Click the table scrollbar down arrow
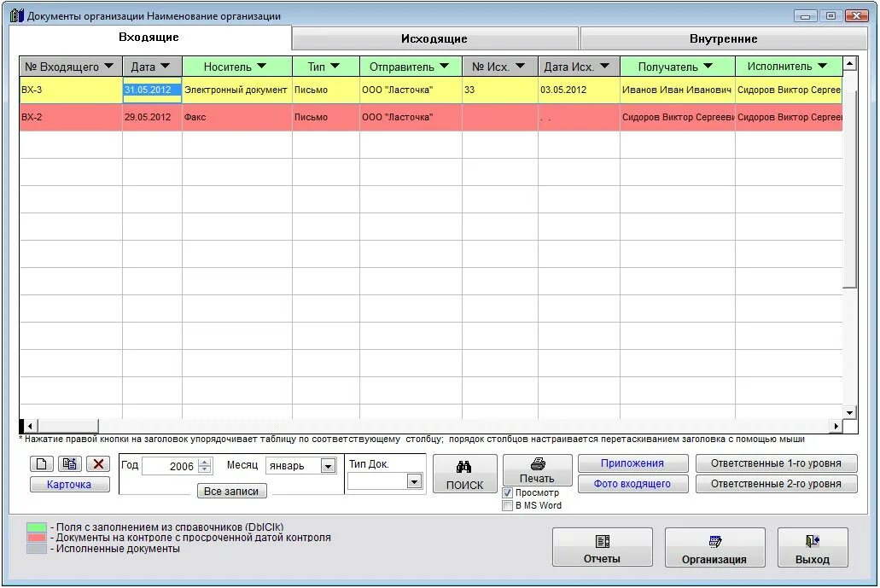The image size is (880, 588). tap(849, 413)
